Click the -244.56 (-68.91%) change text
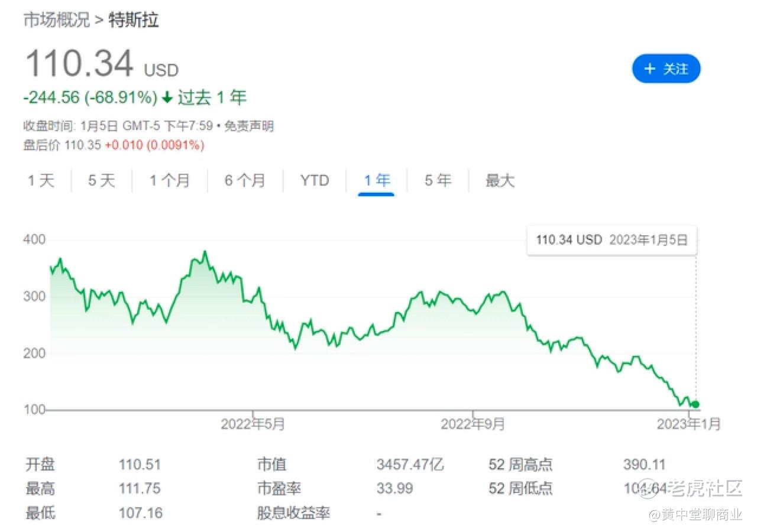The width and height of the screenshot is (757, 532). tap(90, 98)
